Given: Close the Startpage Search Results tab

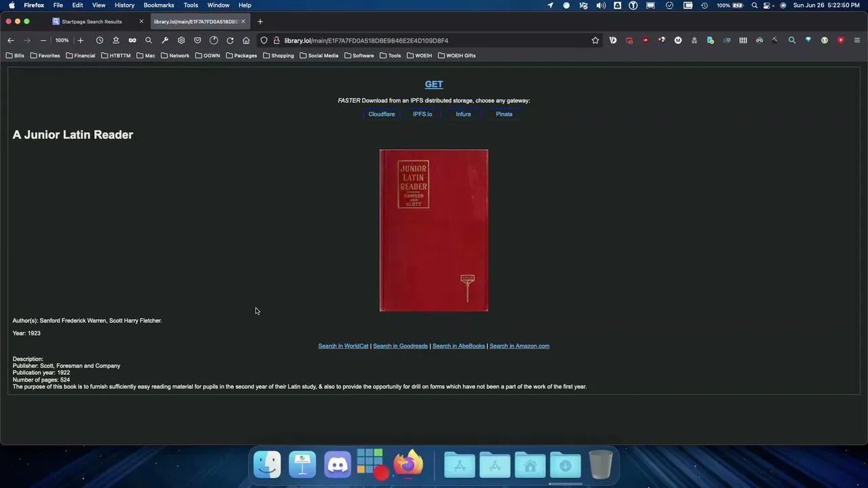Looking at the screenshot, I should point(141,22).
